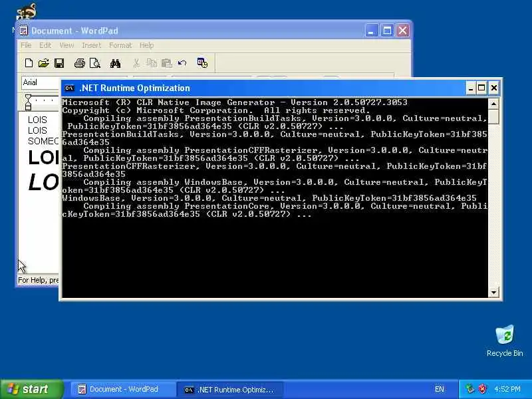532x399 pixels.
Task: Click the Find binoculars icon in WordPad
Action: (115, 63)
